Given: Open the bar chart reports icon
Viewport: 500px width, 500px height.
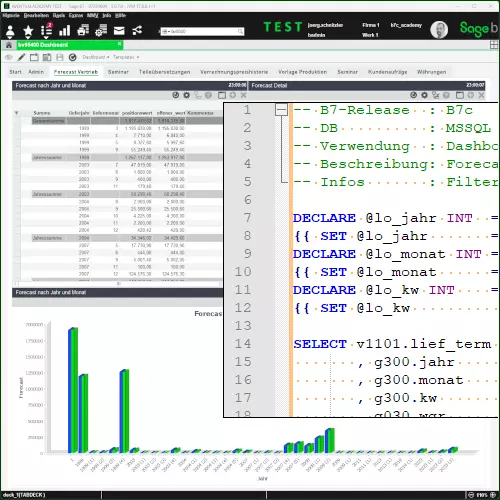Looking at the screenshot, I should [64, 31].
